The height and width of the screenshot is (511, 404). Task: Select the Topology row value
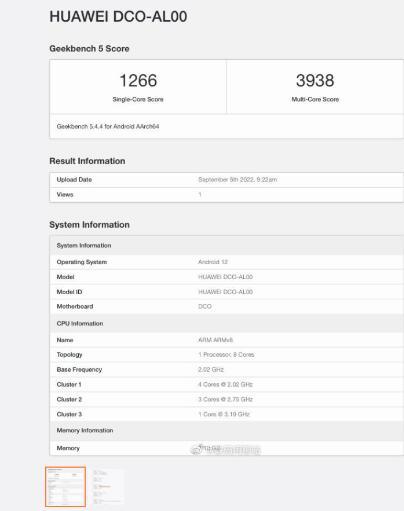tap(226, 355)
